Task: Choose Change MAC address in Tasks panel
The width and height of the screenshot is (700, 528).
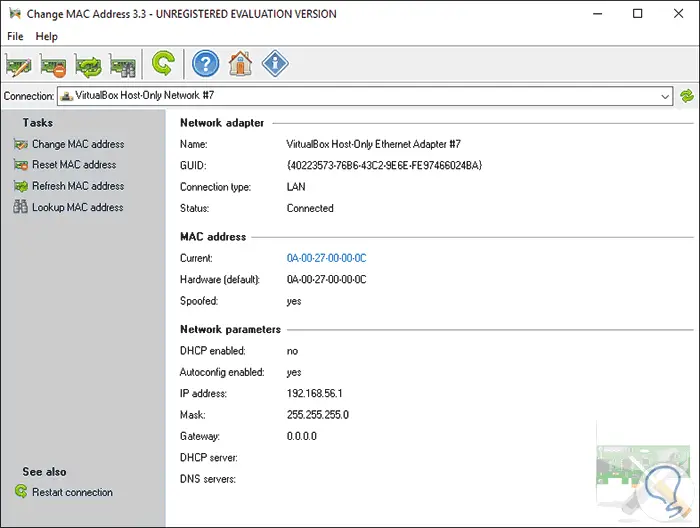Action: pyautogui.click(x=77, y=144)
